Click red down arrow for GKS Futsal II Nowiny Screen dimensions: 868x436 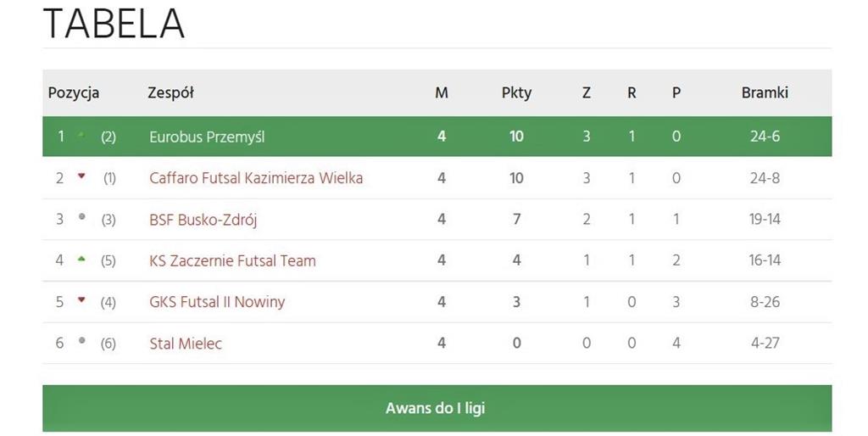(x=81, y=300)
